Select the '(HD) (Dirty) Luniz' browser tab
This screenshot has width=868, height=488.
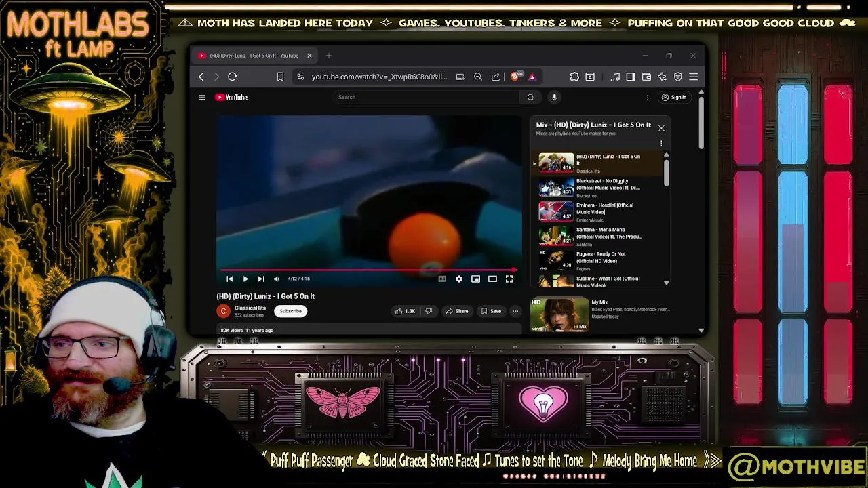coord(255,56)
